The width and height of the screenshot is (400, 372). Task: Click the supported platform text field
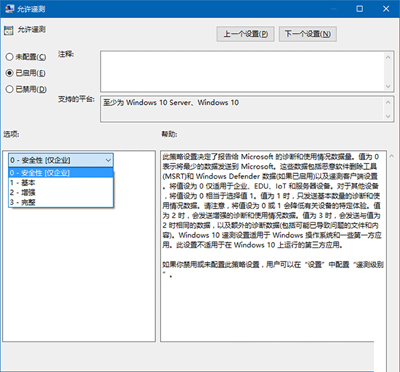247,109
